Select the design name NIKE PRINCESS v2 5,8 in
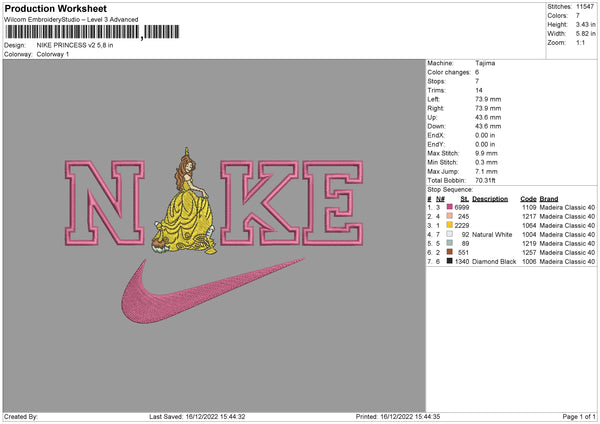This screenshot has width=600, height=424. (75, 45)
